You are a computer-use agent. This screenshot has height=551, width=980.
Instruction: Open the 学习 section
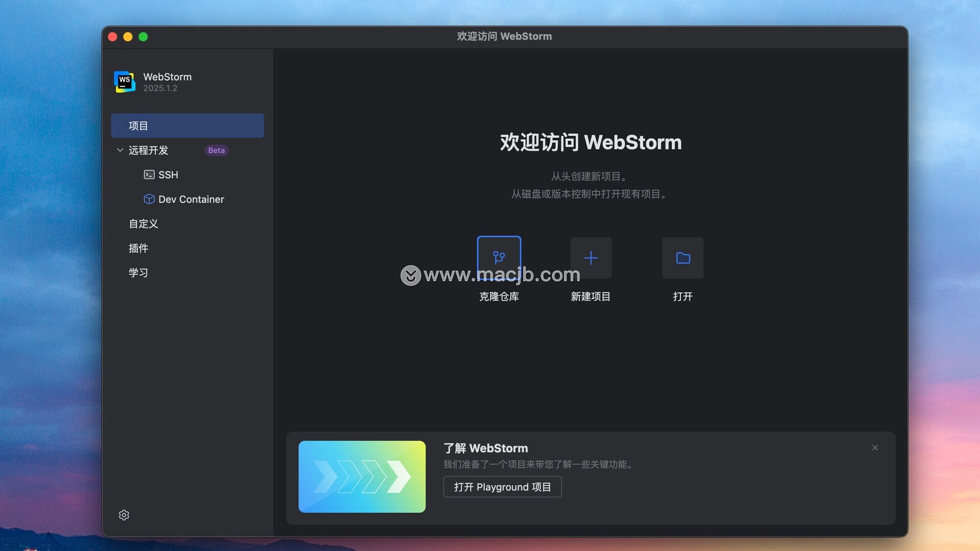pyautogui.click(x=138, y=272)
